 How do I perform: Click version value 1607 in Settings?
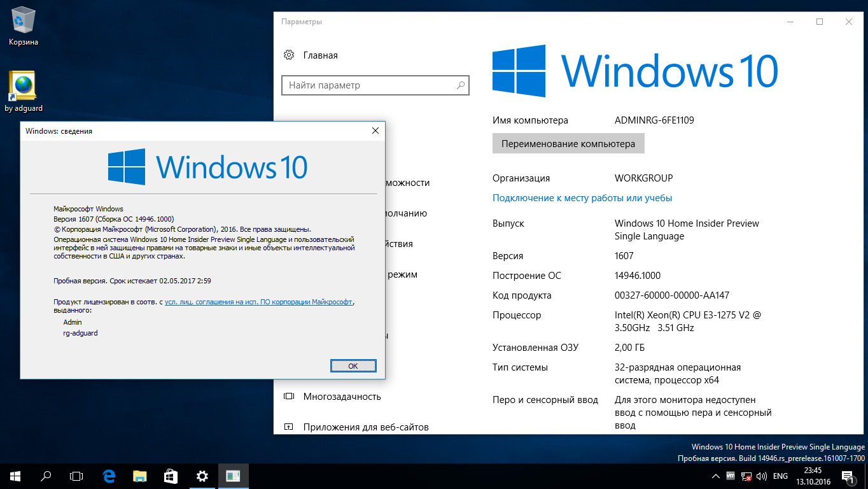pos(624,256)
